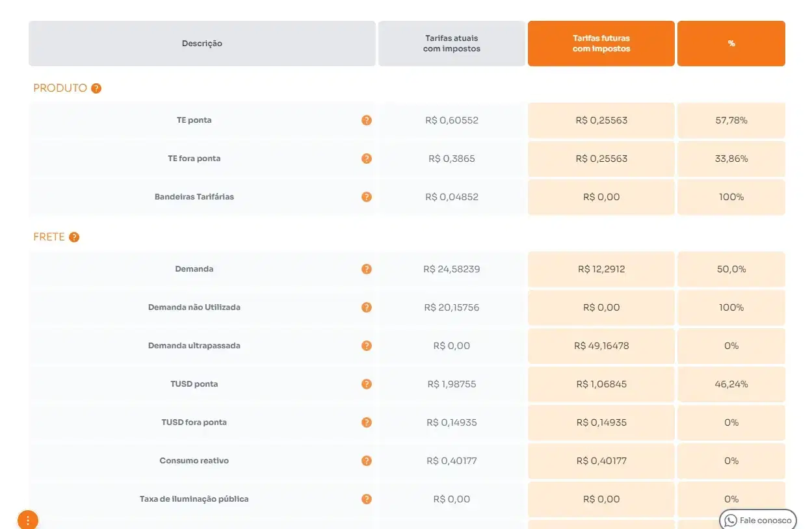
Task: Select the FRETE section title
Action: pyautogui.click(x=49, y=237)
